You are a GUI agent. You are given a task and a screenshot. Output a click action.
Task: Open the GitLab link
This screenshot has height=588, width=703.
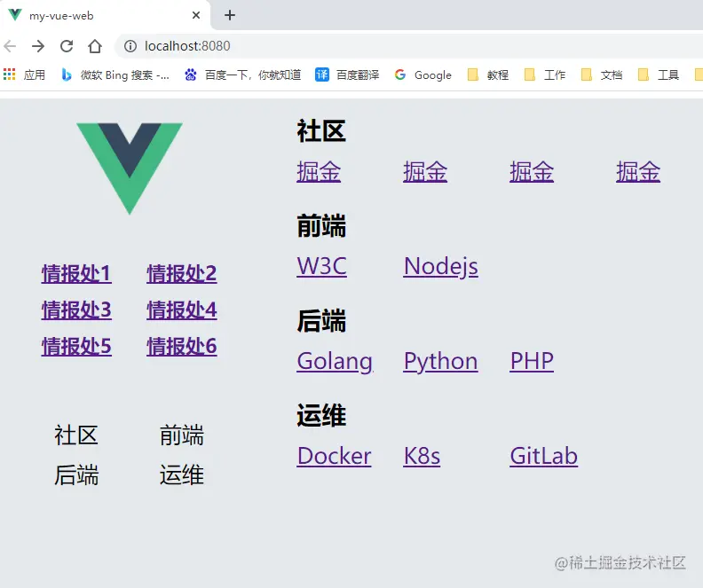[x=544, y=456]
